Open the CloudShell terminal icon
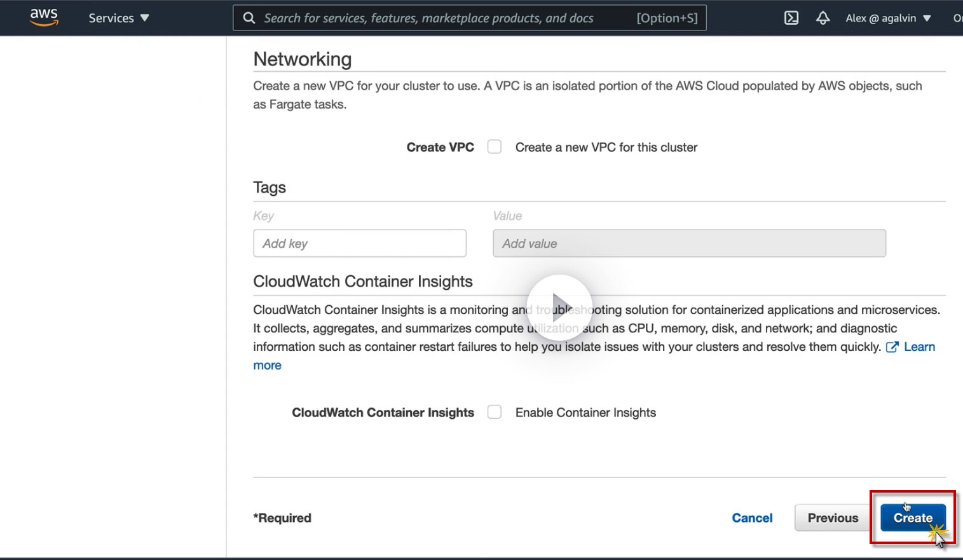The width and height of the screenshot is (963, 560). (791, 18)
